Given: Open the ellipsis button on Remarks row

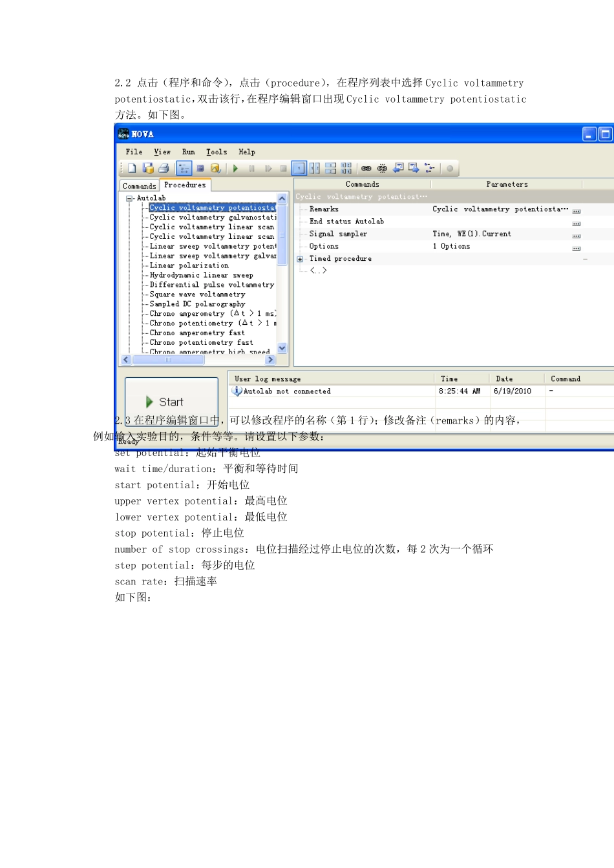Looking at the screenshot, I should (x=577, y=211).
